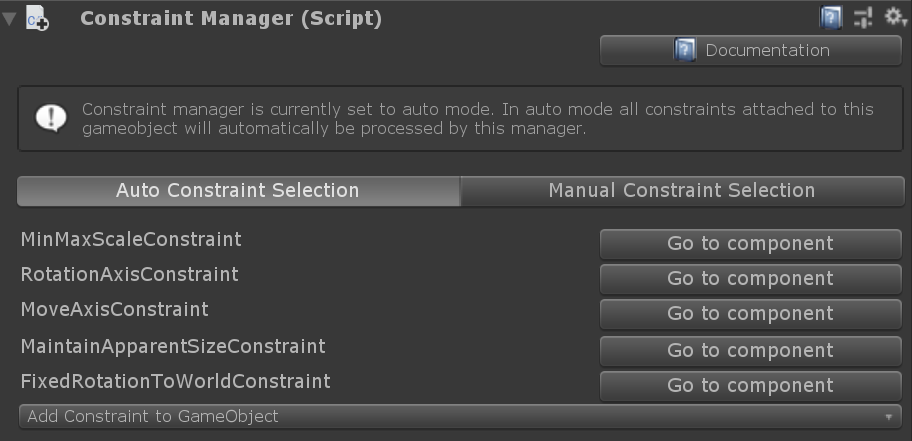Image resolution: width=912 pixels, height=441 pixels.
Task: Go to component for MaintainApparentSizeConstraint
Action: pyautogui.click(x=750, y=350)
